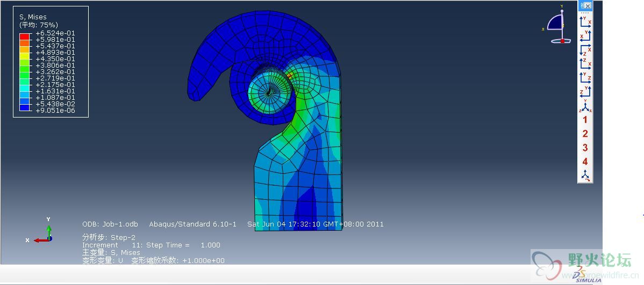644x285 pixels.
Task: Select legend maximum value +6.524e-01
Action: click(x=55, y=33)
